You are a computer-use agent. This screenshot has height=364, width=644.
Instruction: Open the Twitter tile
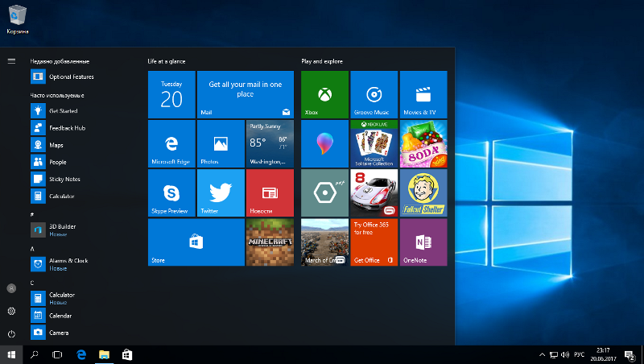tap(221, 193)
